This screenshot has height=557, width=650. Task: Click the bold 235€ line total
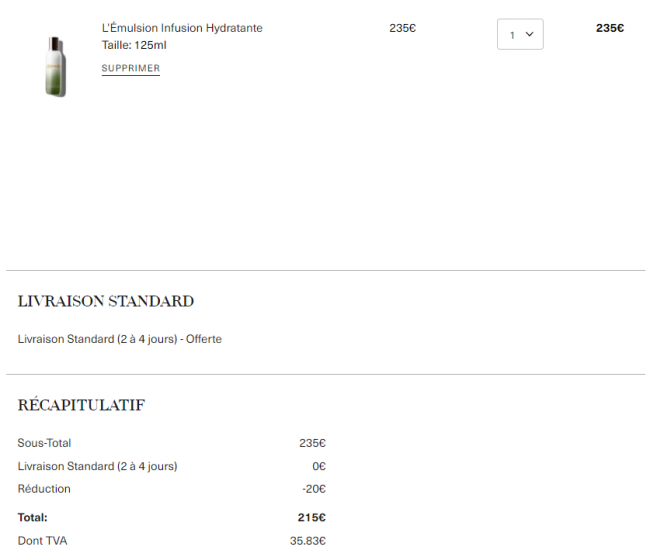(610, 28)
